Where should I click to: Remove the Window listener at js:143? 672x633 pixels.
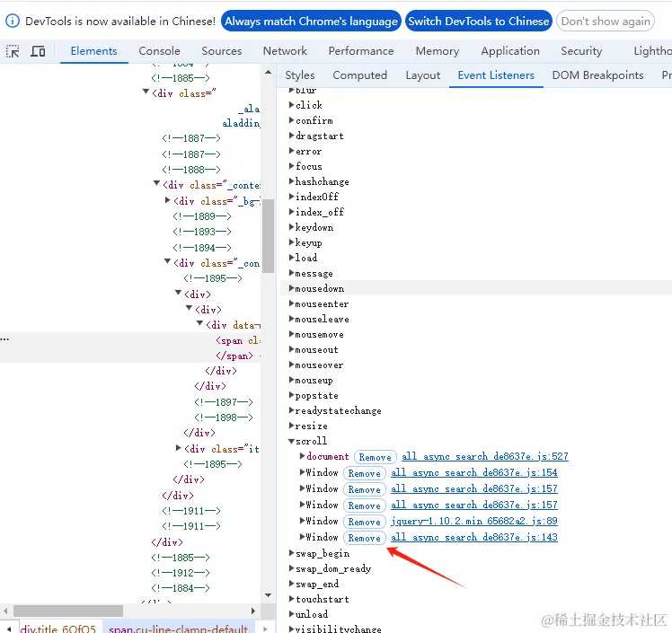click(x=364, y=538)
